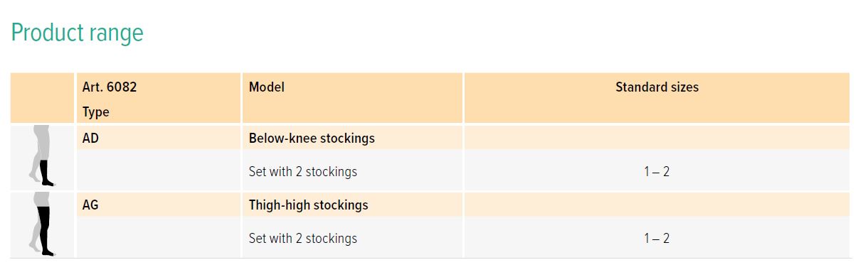Click the 1 – 2 size for below-knee set

657,172
